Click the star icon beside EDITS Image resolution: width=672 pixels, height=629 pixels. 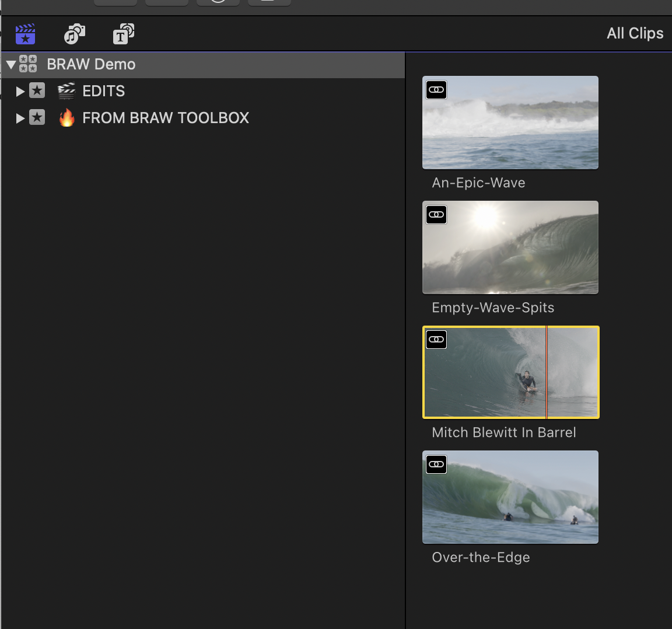[37, 91]
